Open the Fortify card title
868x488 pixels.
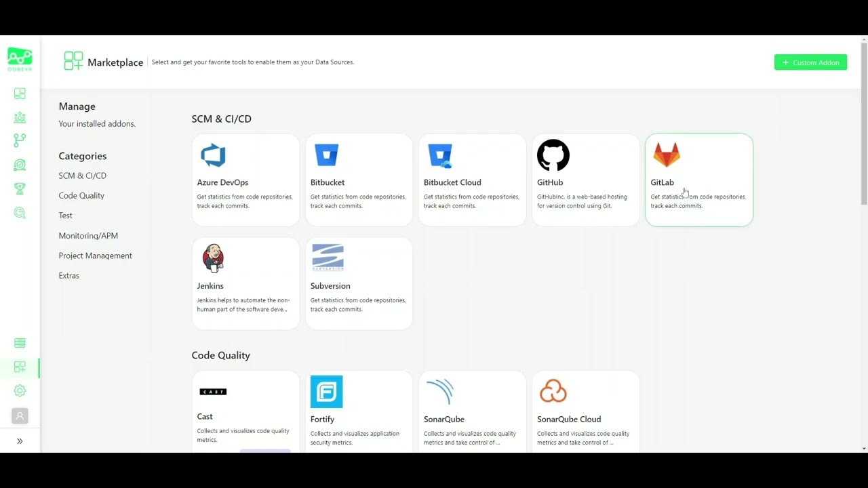click(322, 420)
